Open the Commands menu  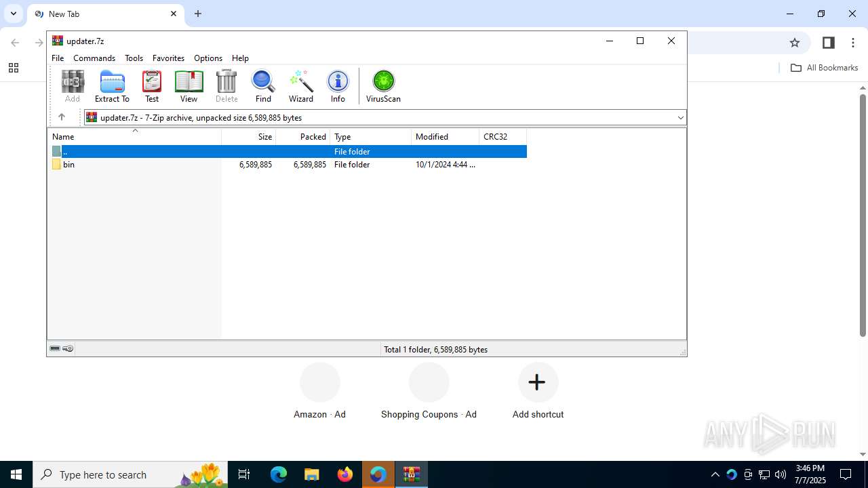coord(94,58)
